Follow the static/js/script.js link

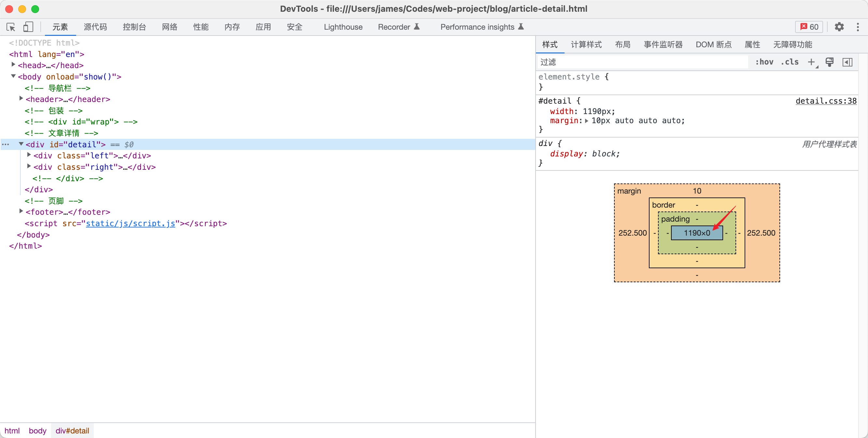point(131,223)
